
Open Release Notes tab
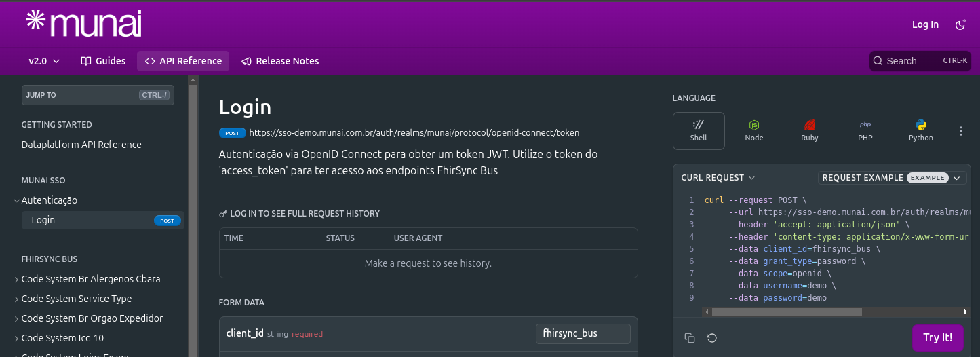280,61
